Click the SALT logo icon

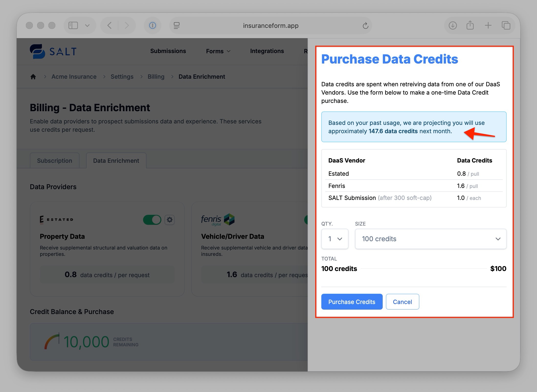tap(37, 51)
